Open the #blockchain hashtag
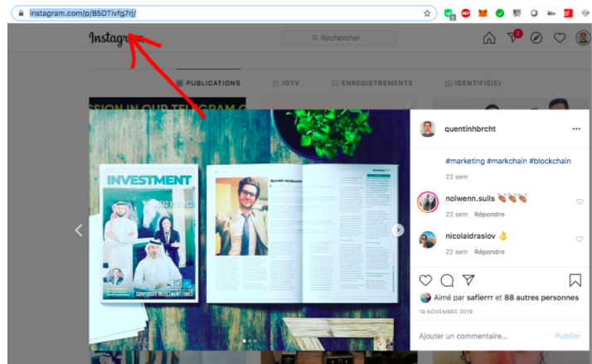The width and height of the screenshot is (592, 364). 550,161
